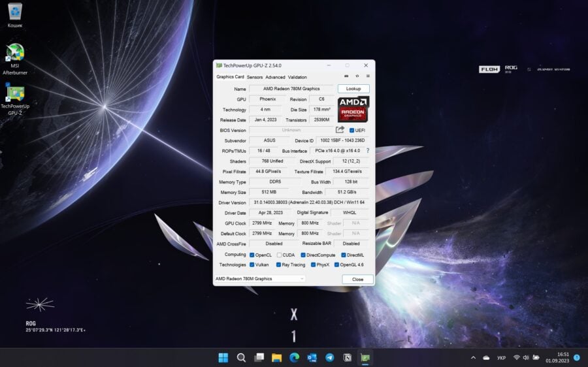Image resolution: width=588 pixels, height=367 pixels.
Task: Click the OneDrive cloud tray icon
Action: pos(486,358)
